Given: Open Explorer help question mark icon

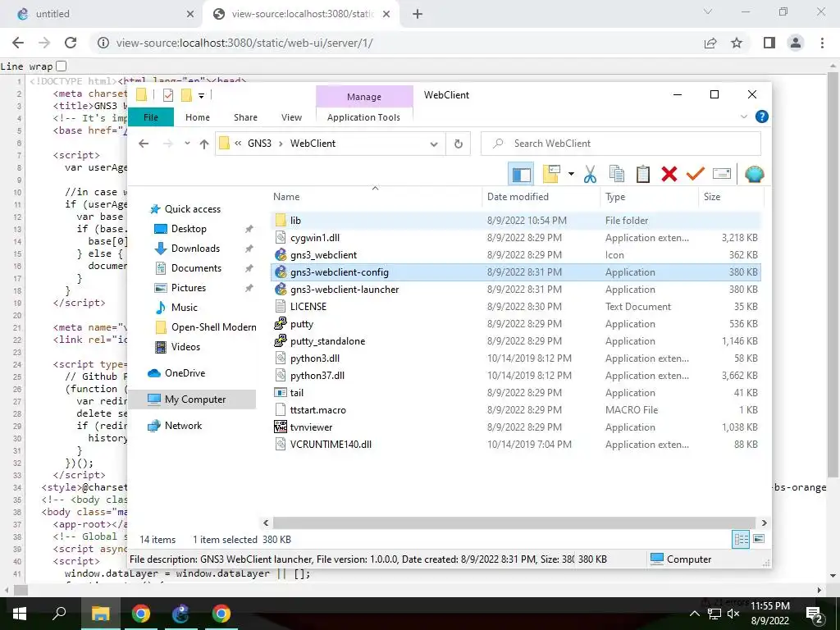Looking at the screenshot, I should pos(761,116).
